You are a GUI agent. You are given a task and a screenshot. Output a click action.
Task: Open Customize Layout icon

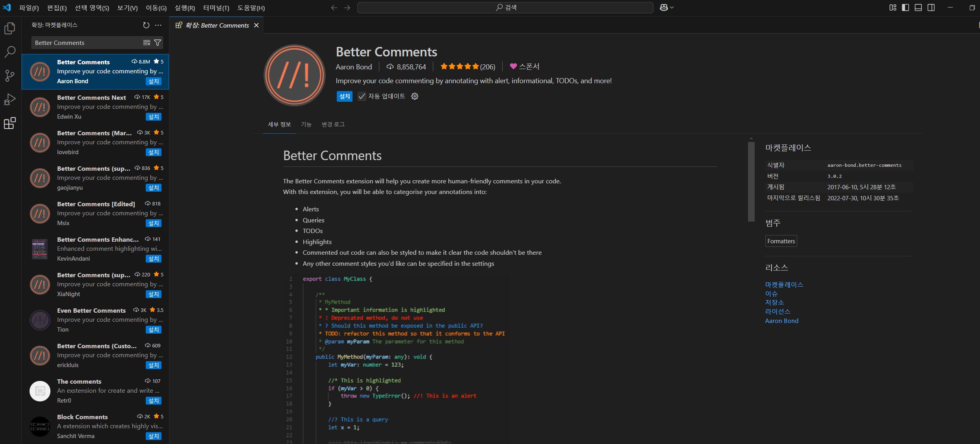pos(893,7)
